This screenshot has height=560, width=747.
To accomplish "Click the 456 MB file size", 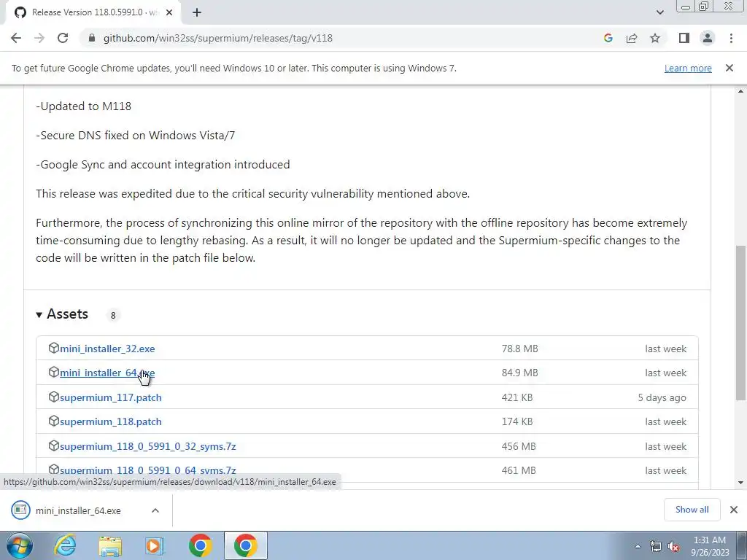I will pos(519,446).
